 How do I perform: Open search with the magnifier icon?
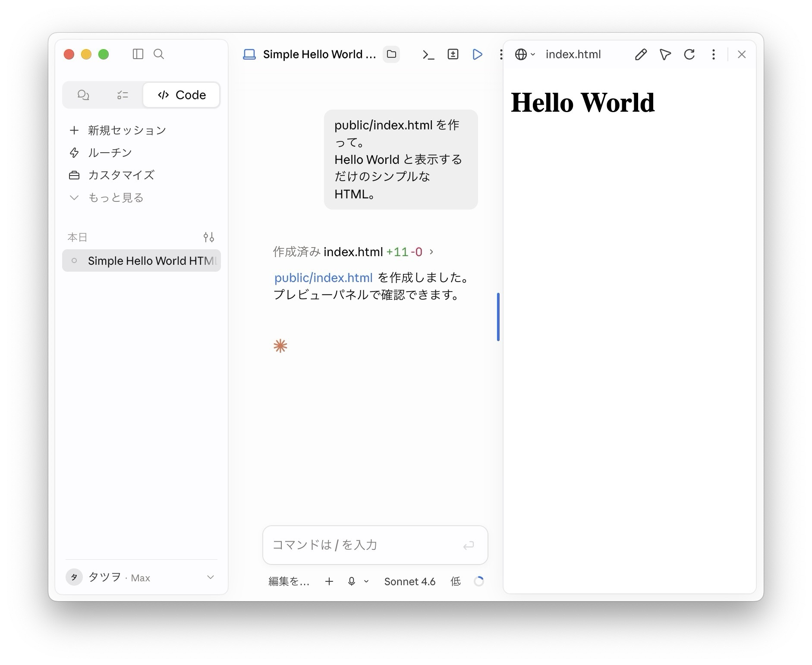tap(159, 54)
